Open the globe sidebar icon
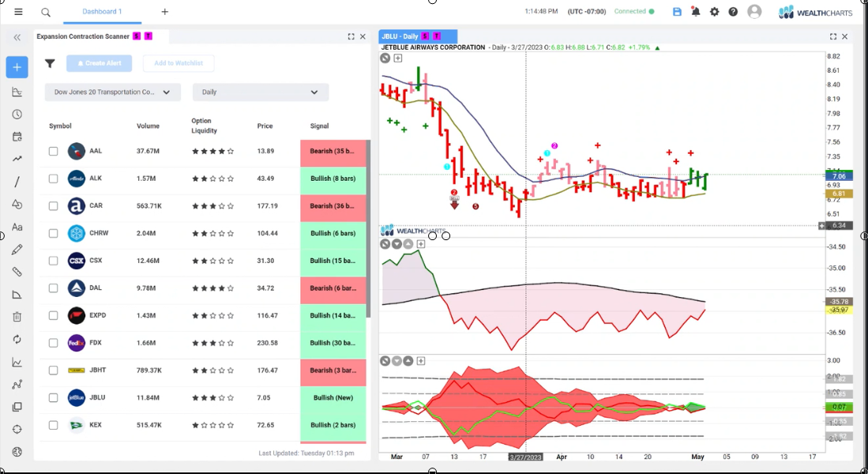This screenshot has height=474, width=868. coord(17,452)
